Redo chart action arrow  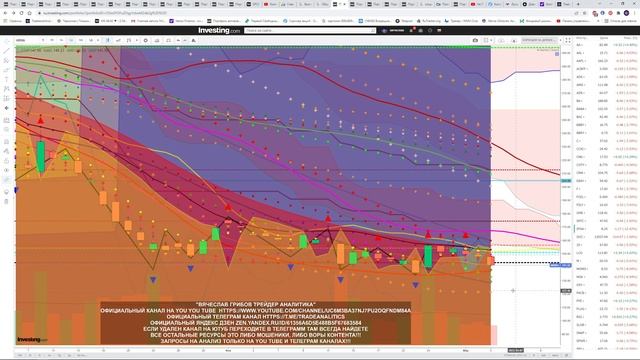coord(185,40)
